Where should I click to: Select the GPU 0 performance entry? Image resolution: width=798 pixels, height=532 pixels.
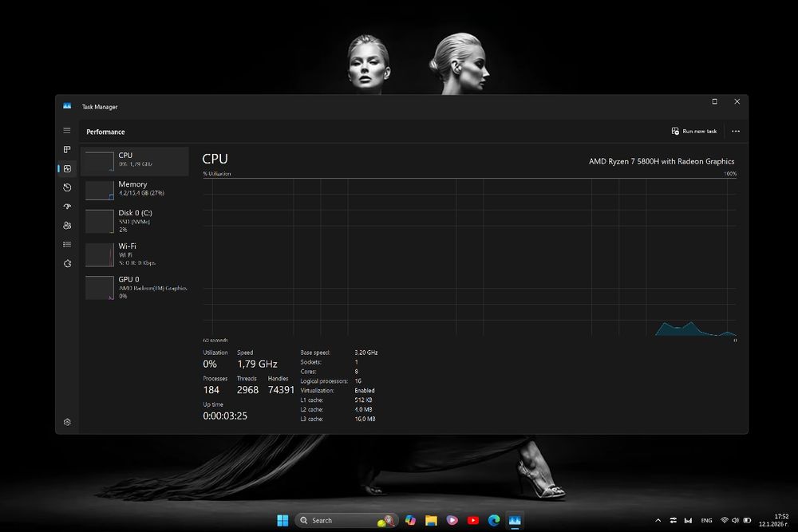pos(135,287)
